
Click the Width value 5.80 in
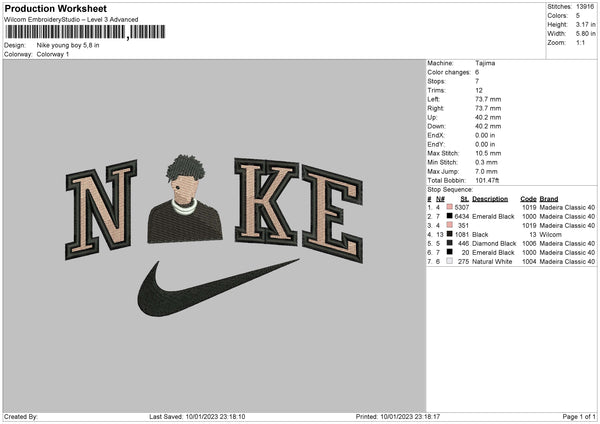coord(585,34)
